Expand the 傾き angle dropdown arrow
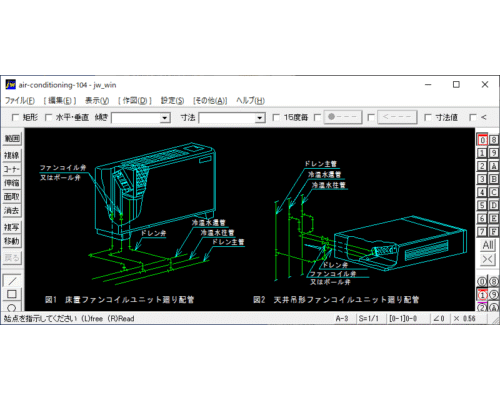The width and height of the screenshot is (500, 400). (x=164, y=118)
